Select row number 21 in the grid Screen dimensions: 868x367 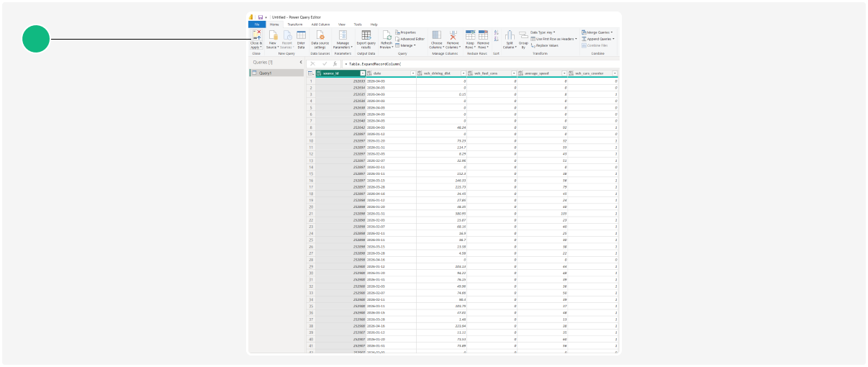pos(311,214)
